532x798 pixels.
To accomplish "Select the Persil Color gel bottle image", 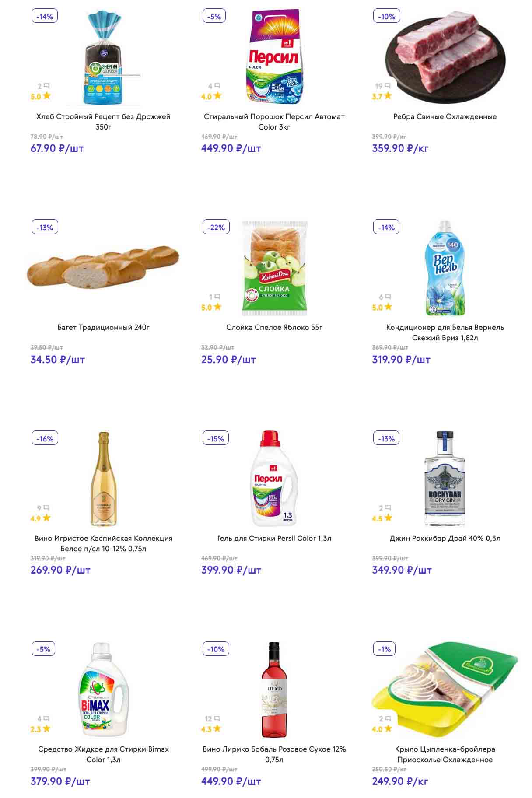I will tap(274, 478).
